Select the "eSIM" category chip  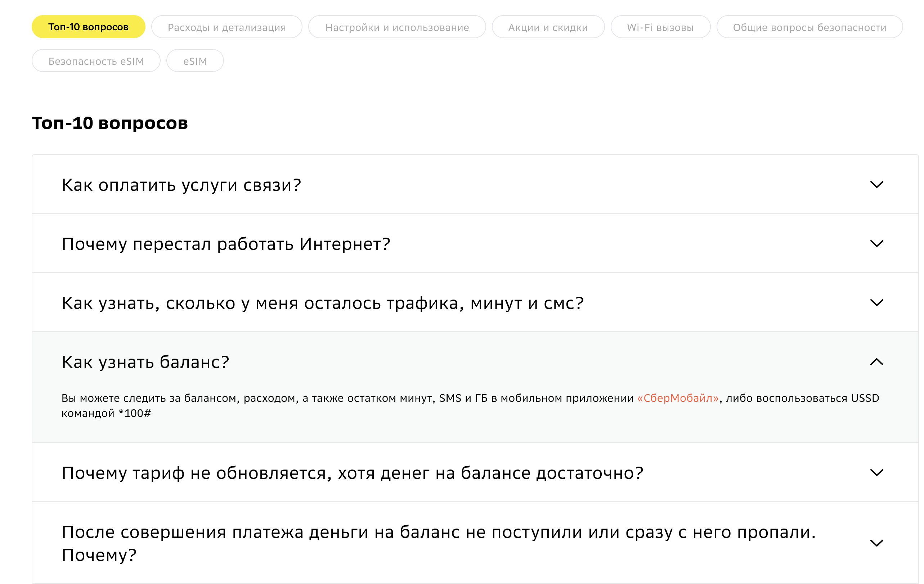point(195,60)
